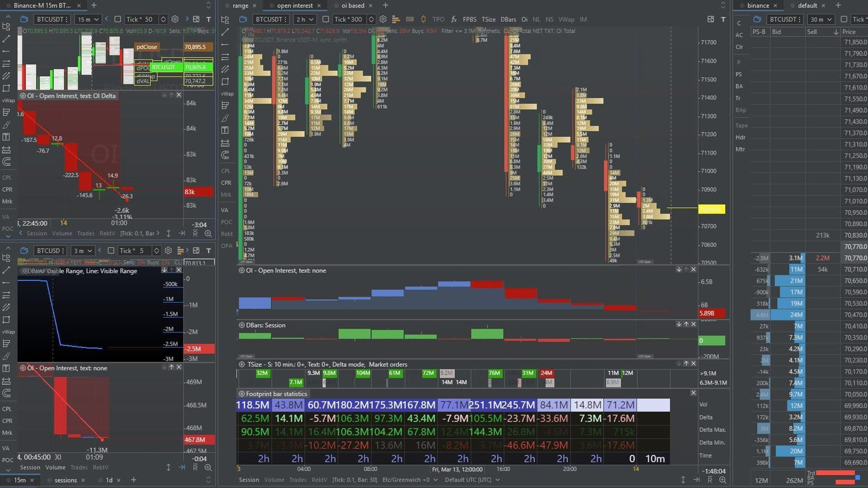Close the Footprint bar statistics panel
Viewport: 868px width, 488px height.
[693, 393]
